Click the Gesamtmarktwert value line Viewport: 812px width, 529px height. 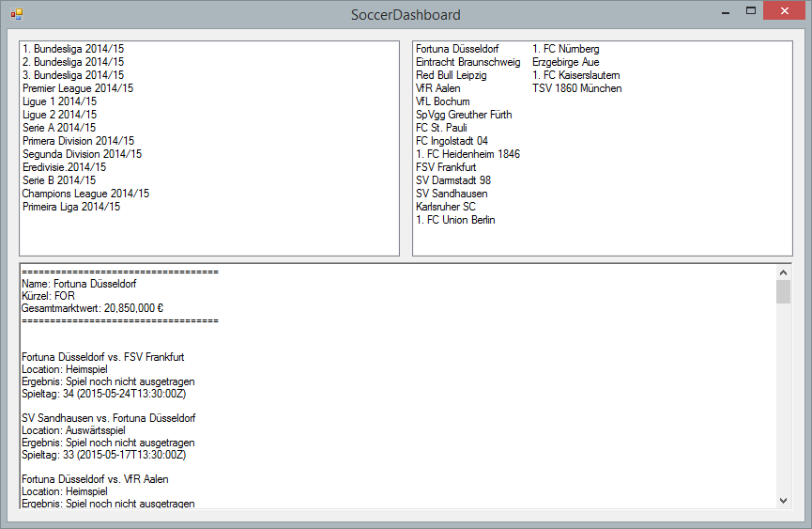point(92,308)
